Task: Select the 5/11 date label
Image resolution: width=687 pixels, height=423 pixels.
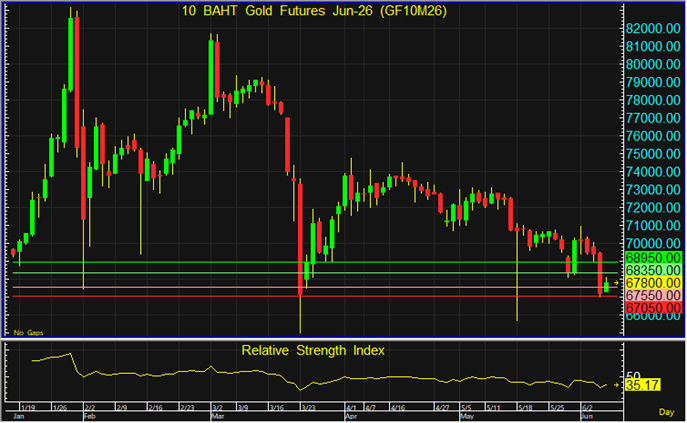Action: pos(493,408)
